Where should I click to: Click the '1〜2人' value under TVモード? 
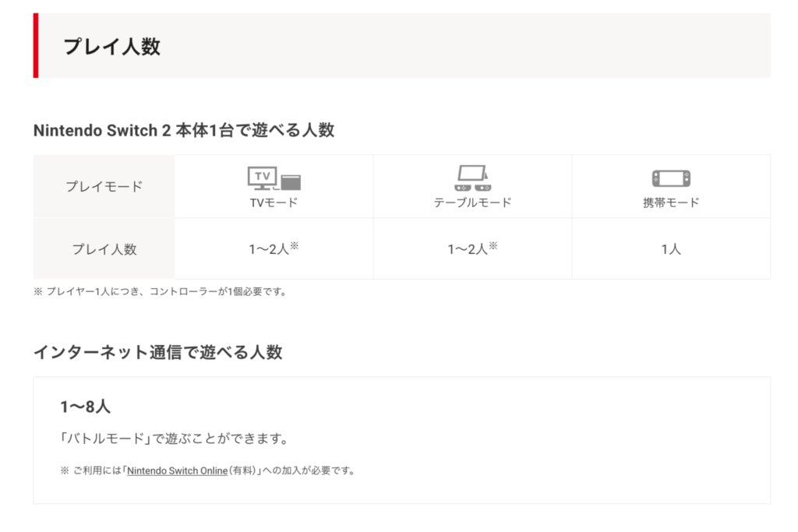coord(274,248)
